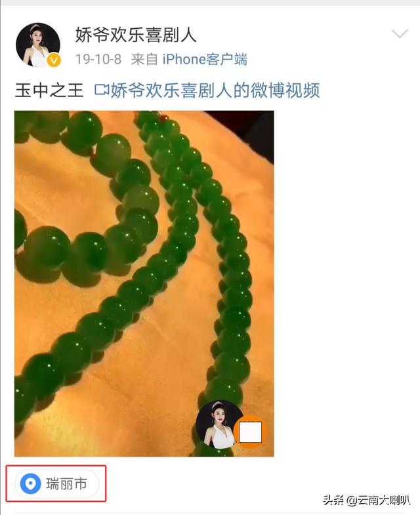Screen dimensions: 420x515
Task: Open the 娇爷欢乐喜剧人的微博视频 link
Action: (215, 91)
